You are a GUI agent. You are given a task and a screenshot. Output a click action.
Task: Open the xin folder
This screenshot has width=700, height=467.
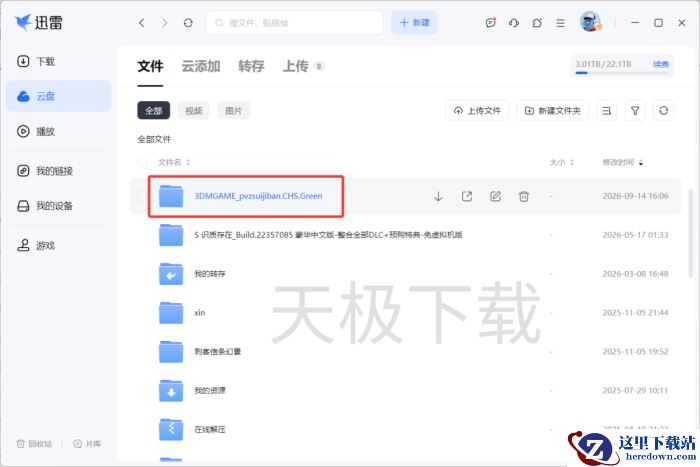click(200, 313)
